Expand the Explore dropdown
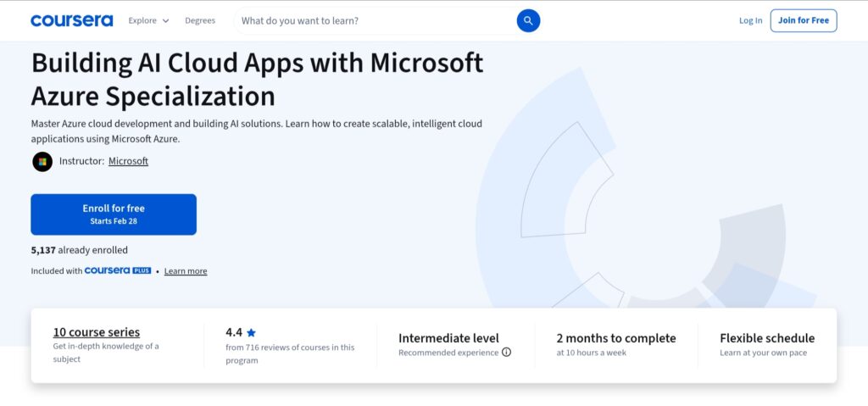Screen dimensions: 868x406 coord(148,20)
